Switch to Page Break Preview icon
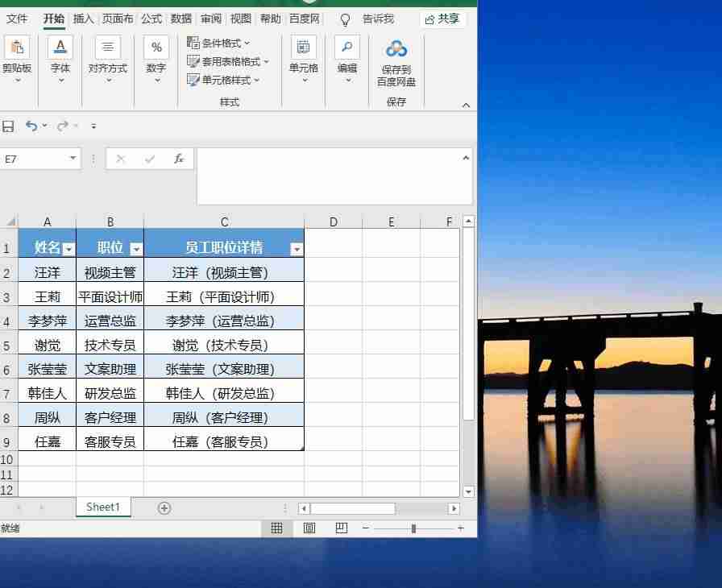 (x=342, y=528)
